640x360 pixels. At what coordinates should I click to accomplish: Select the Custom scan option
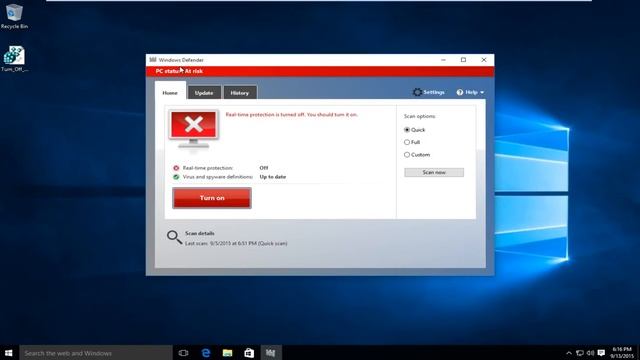pos(407,155)
